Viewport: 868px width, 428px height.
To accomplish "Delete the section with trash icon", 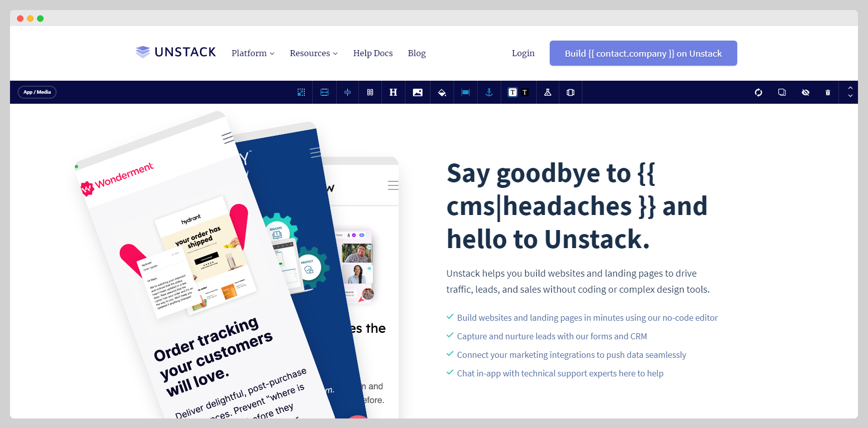I will point(828,92).
